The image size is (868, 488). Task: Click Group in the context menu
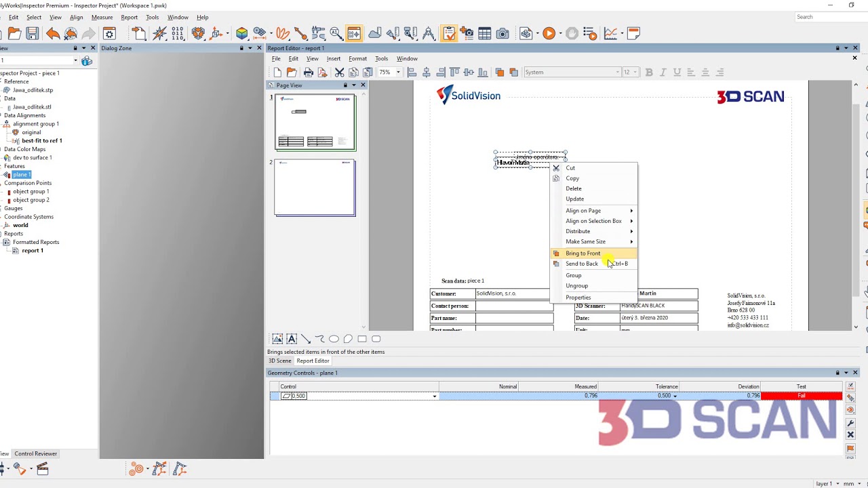pos(574,275)
